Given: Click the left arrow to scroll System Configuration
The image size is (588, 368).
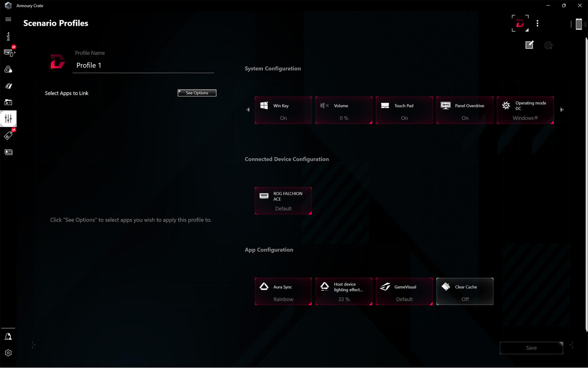Looking at the screenshot, I should [248, 109].
